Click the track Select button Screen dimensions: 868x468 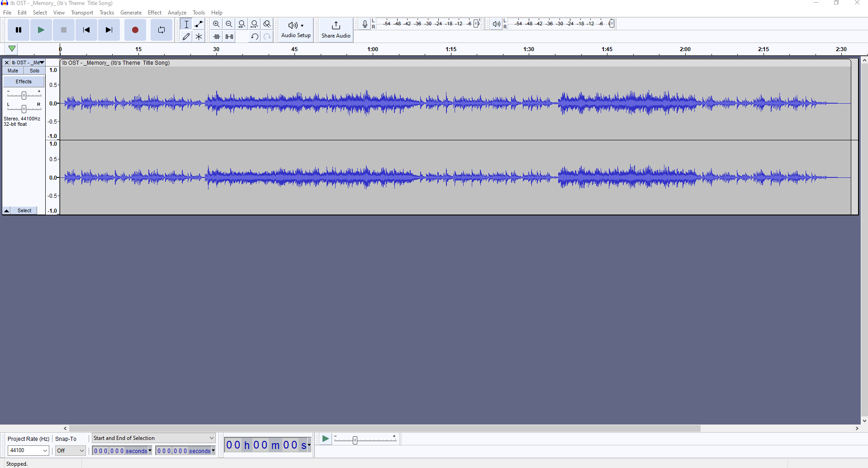[24, 210]
